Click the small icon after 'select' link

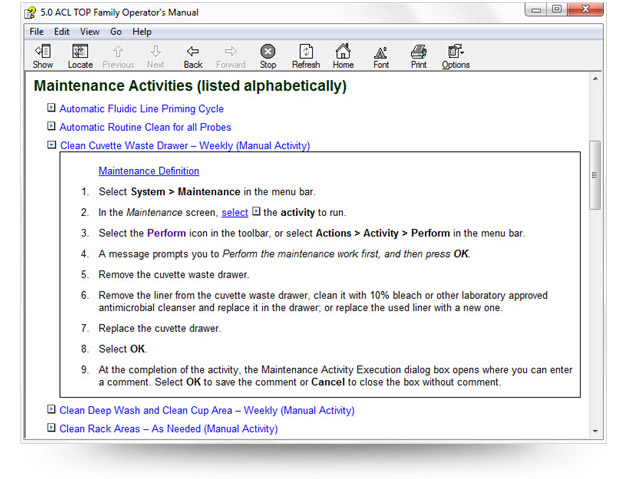256,211
